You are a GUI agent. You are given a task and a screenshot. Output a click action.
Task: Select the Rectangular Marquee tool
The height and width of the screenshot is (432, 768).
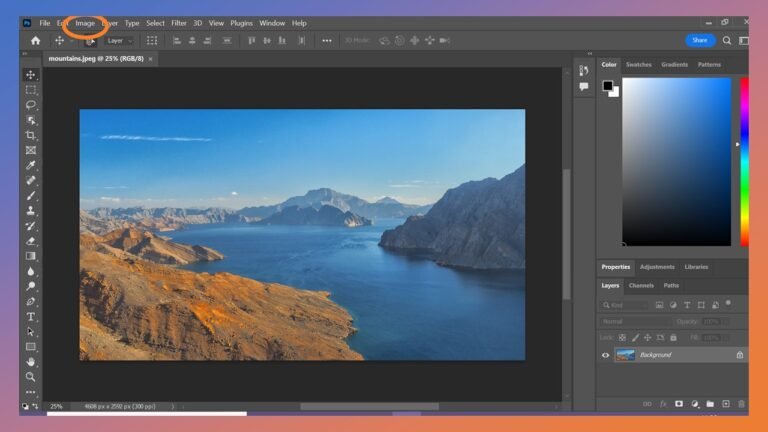point(30,90)
